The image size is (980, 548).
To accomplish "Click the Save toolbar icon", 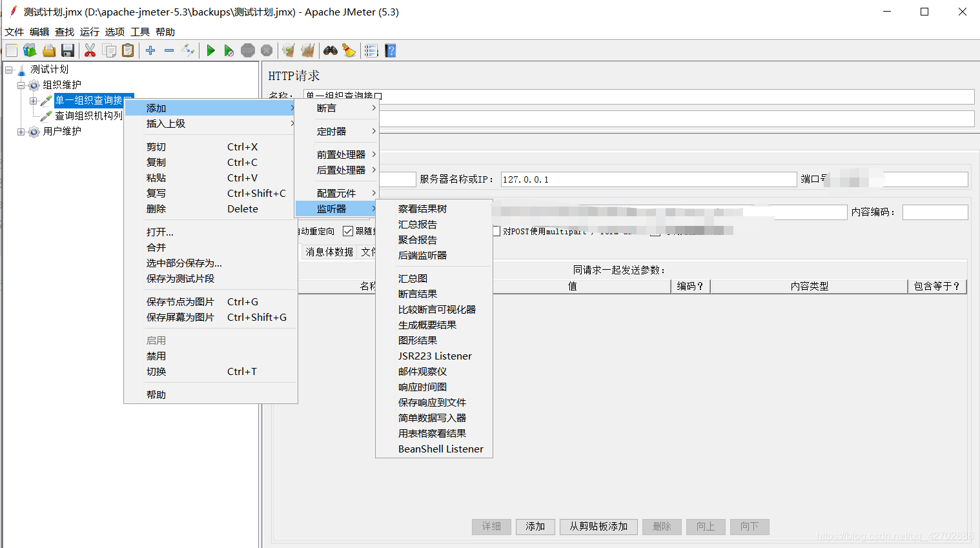I will (x=67, y=50).
